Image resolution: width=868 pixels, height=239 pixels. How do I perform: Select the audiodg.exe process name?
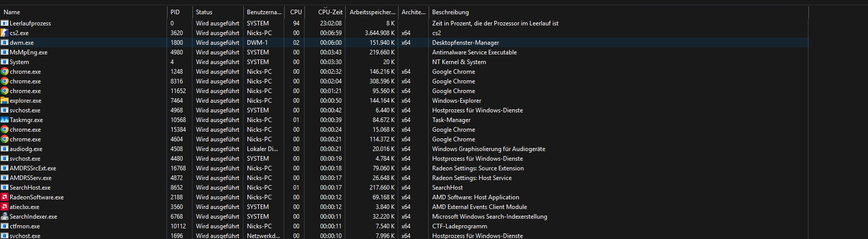26,149
